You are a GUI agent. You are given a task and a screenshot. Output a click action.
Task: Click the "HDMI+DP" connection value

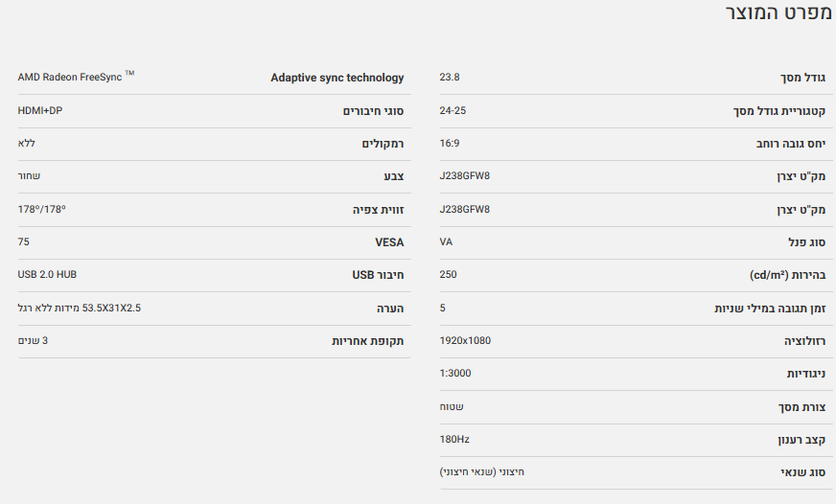pos(40,110)
